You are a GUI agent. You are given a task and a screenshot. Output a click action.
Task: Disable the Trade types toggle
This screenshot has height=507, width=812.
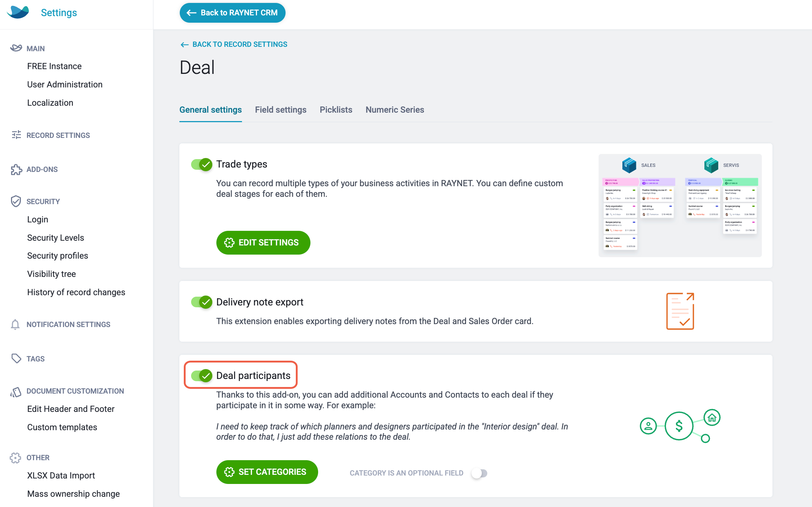[x=202, y=165]
